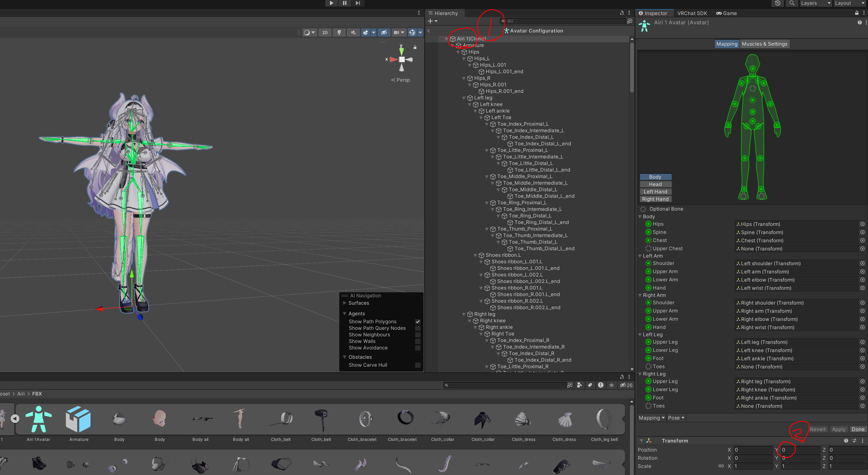
Task: Click Search by Type icon in Project
Action: point(579,385)
